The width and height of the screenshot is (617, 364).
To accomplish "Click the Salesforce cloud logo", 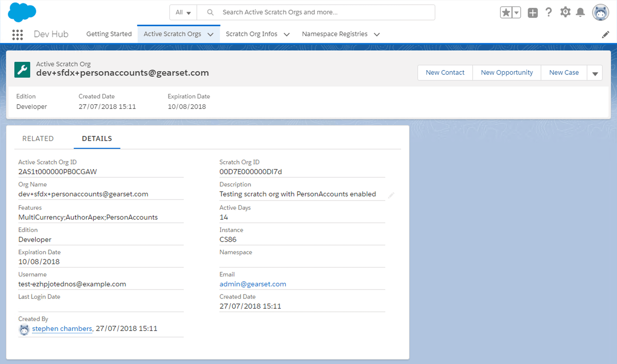I will [22, 12].
